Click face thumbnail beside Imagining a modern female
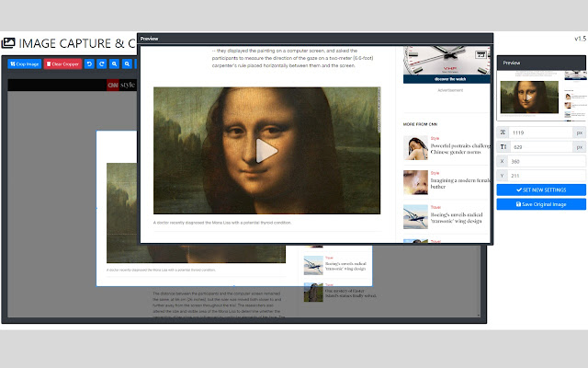Image resolution: width=588 pixels, height=368 pixels. pyautogui.click(x=415, y=182)
